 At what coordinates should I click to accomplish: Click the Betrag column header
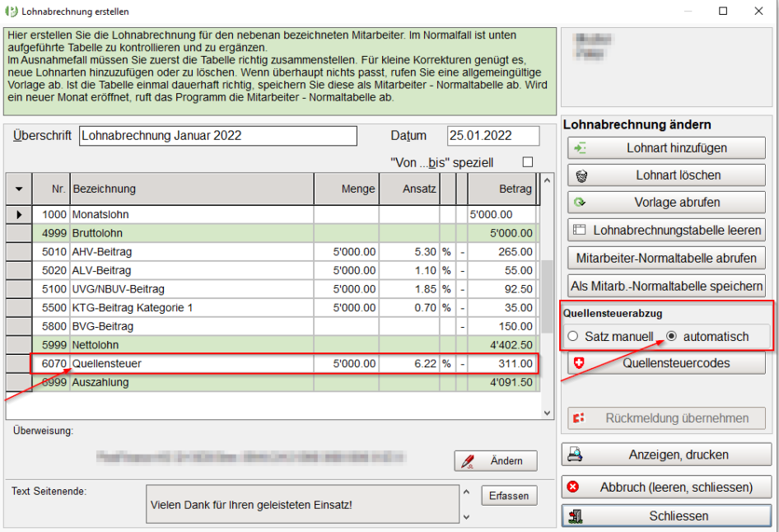[501, 189]
